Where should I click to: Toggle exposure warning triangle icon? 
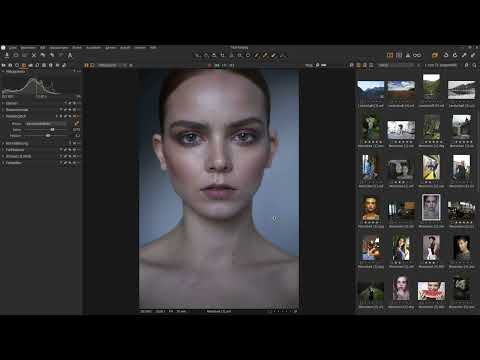point(408,55)
